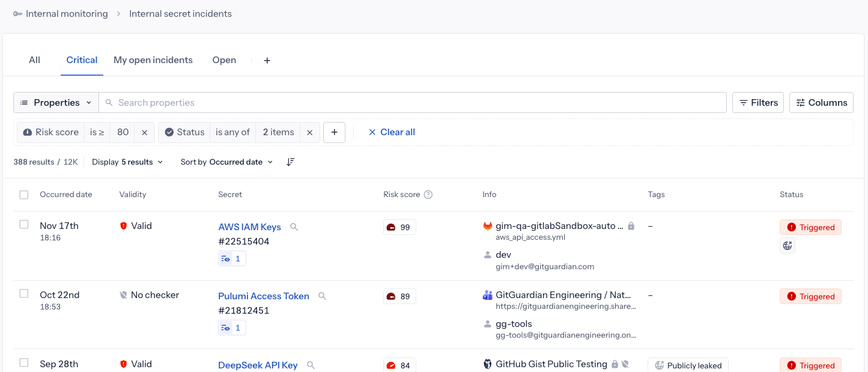Click Triggered status for AWS IAM Keys
Screen dimensions: 868x372
point(810,227)
